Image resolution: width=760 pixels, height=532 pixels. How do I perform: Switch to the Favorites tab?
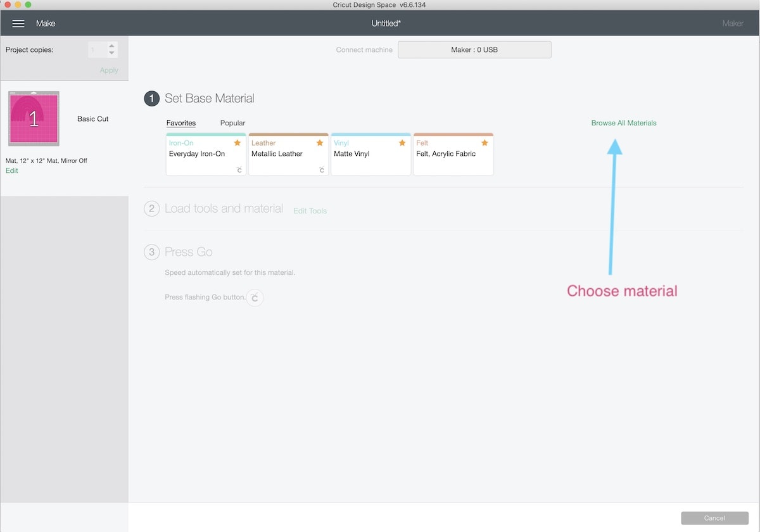coord(181,123)
